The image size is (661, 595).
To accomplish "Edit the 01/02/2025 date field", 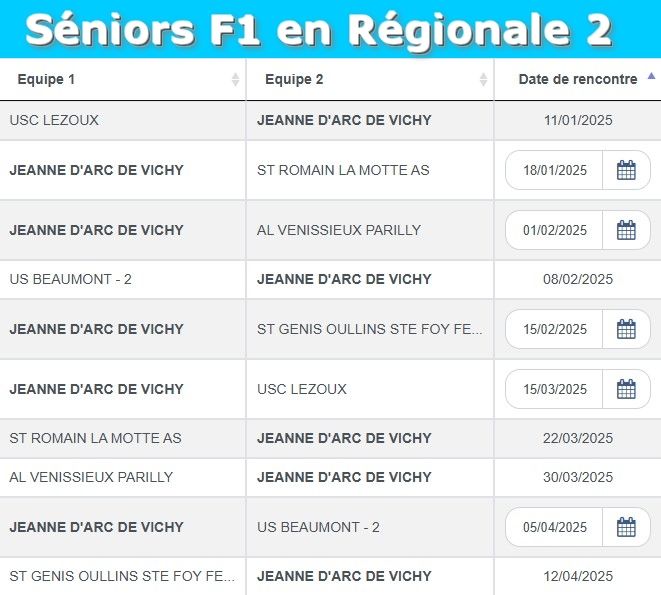I will tap(554, 230).
